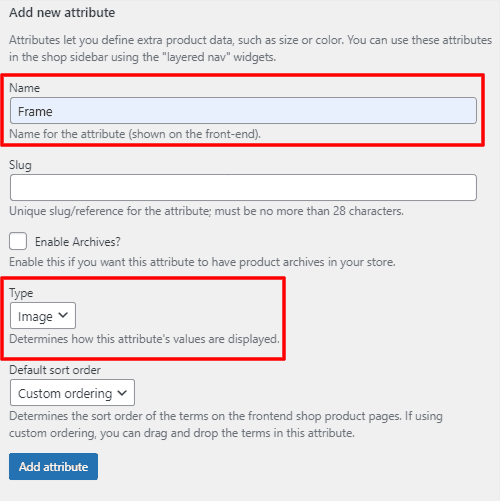Click the chevron arrow in Type dropdown
Image resolution: width=500 pixels, height=501 pixels.
tap(63, 315)
